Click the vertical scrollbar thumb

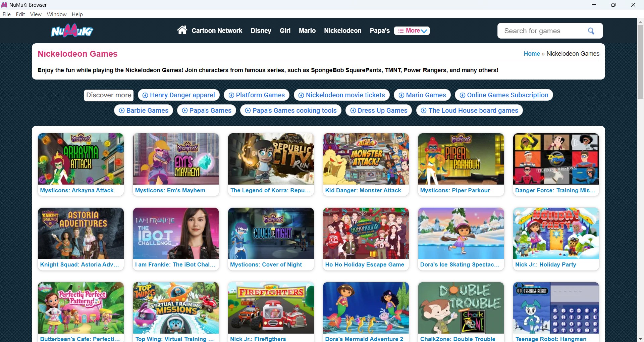point(640,62)
